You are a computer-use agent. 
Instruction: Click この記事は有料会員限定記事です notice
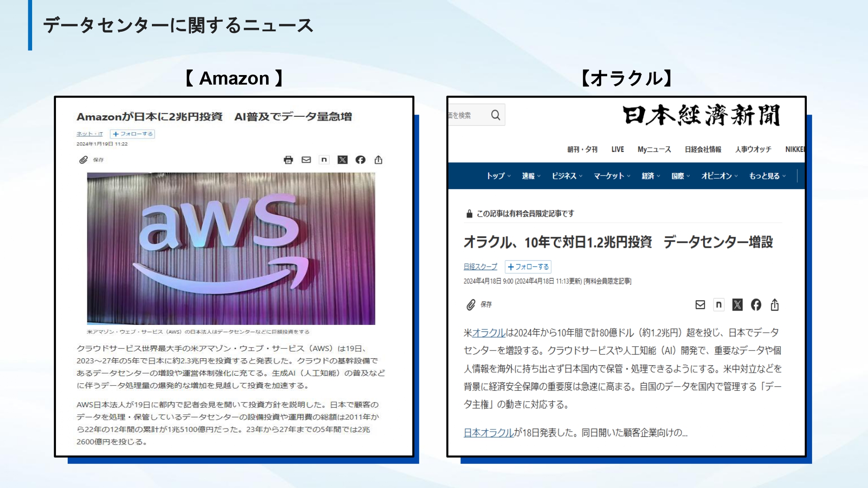pos(525,213)
